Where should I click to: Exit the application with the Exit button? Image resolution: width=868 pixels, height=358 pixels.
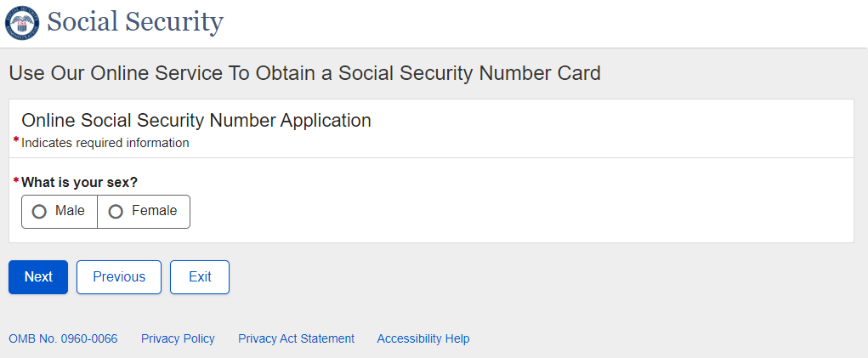pos(200,277)
